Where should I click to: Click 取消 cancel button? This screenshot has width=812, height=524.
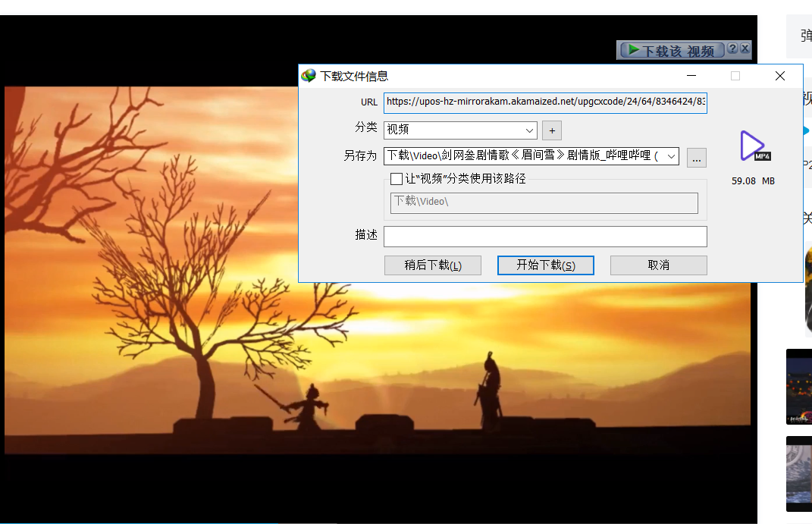659,265
